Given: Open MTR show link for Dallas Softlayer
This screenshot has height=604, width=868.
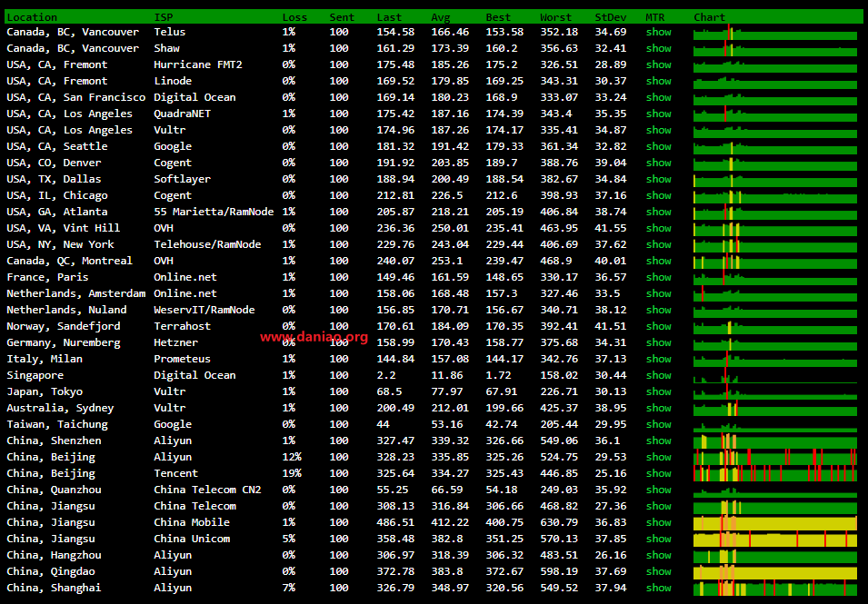Looking at the screenshot, I should [658, 179].
